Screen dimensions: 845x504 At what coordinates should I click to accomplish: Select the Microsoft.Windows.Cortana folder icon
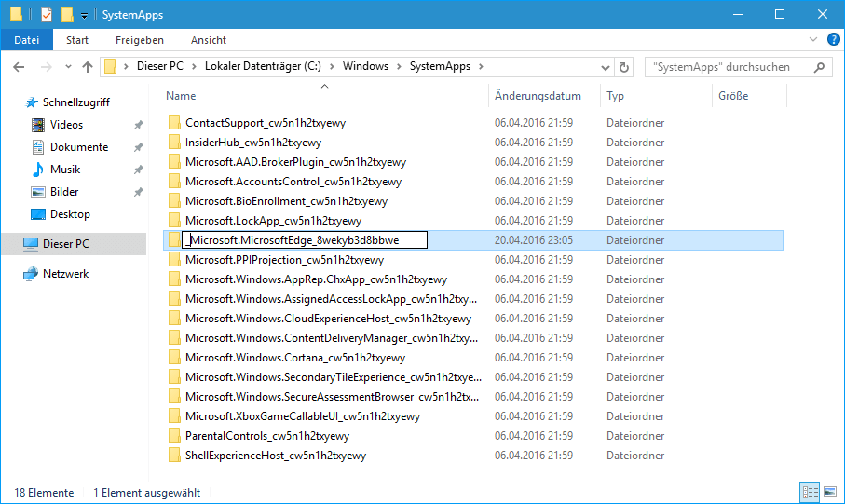click(174, 358)
